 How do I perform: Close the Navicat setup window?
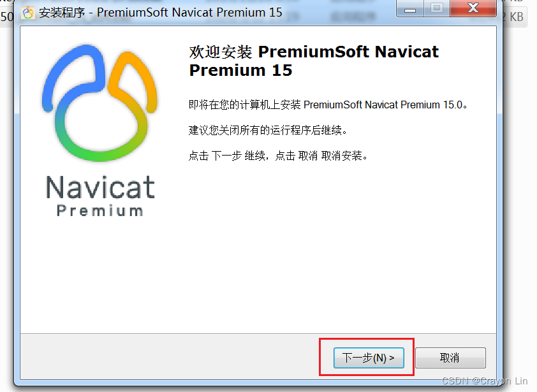point(473,8)
